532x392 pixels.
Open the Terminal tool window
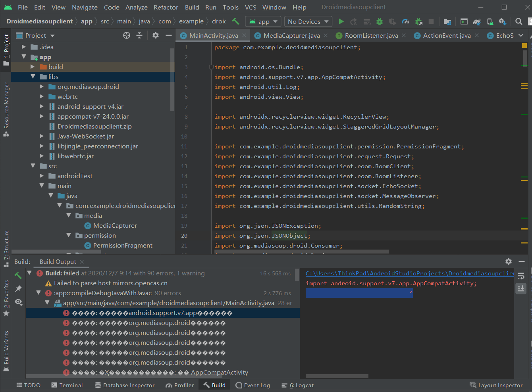click(x=67, y=385)
